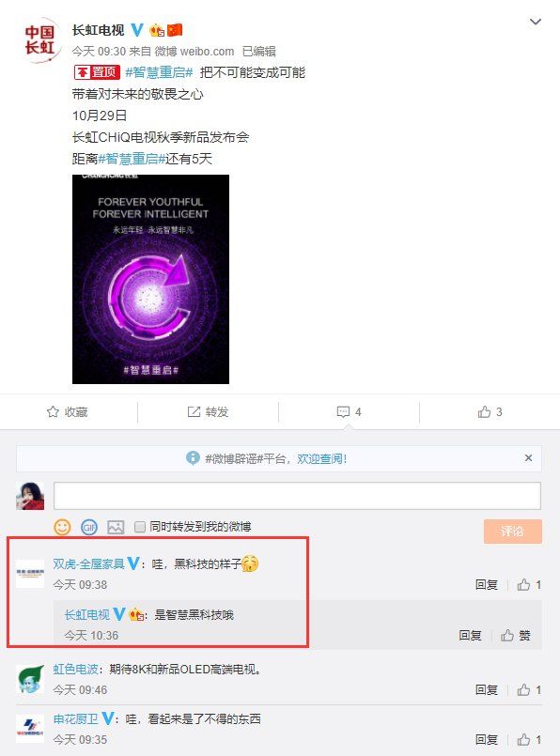Image resolution: width=560 pixels, height=756 pixels.
Task: Open the post options chevron menu
Action: point(536,22)
